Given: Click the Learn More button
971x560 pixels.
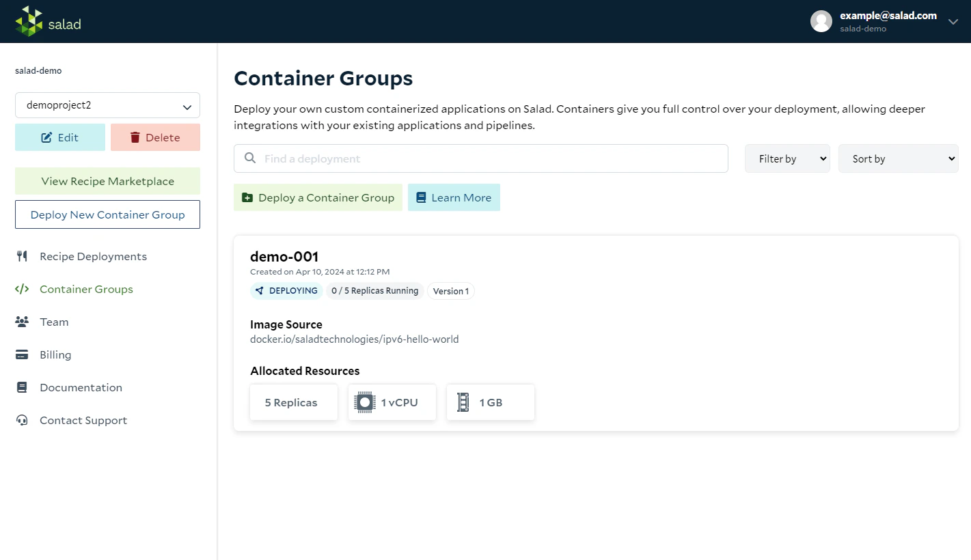Looking at the screenshot, I should [454, 197].
